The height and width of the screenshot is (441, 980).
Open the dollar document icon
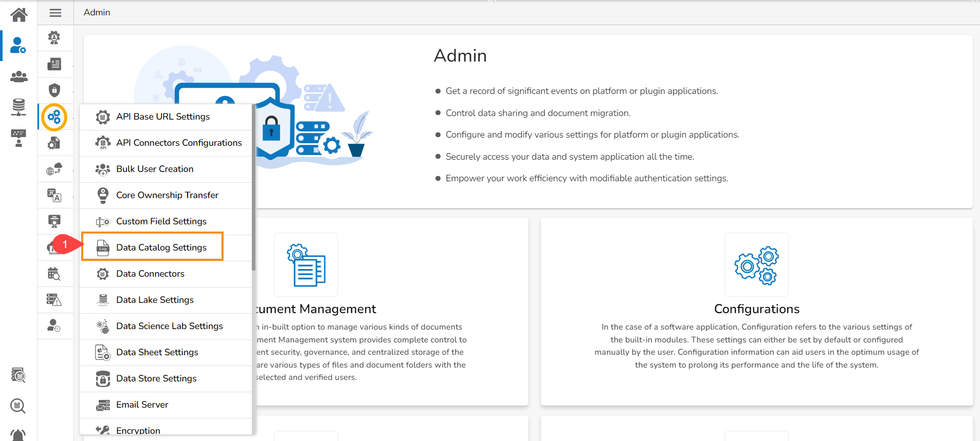[x=54, y=64]
